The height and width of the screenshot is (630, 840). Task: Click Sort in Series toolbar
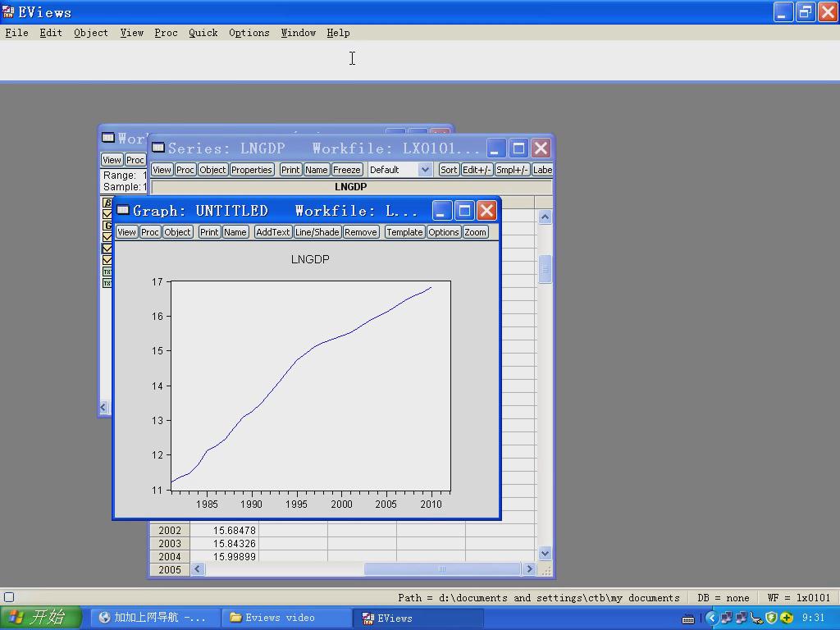pyautogui.click(x=449, y=170)
